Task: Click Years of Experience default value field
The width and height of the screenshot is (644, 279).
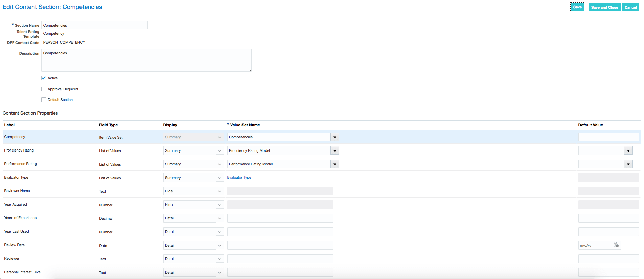Action: click(608, 218)
